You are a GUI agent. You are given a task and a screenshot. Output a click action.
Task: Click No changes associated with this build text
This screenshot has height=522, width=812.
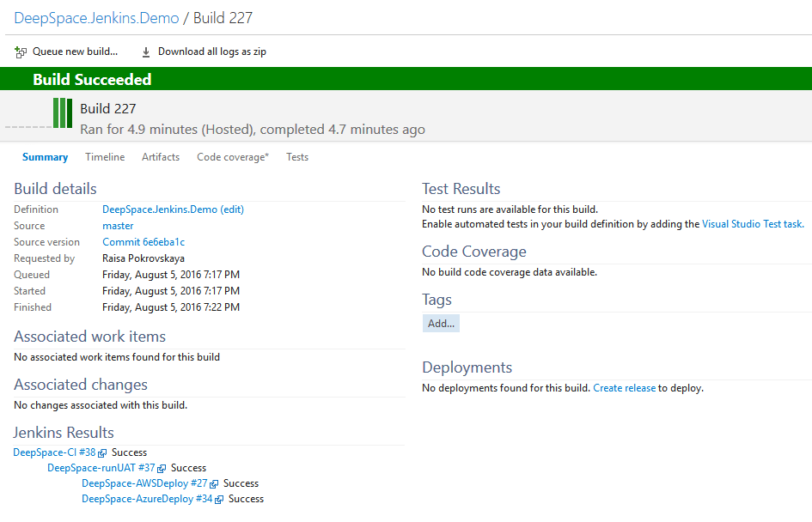point(101,405)
